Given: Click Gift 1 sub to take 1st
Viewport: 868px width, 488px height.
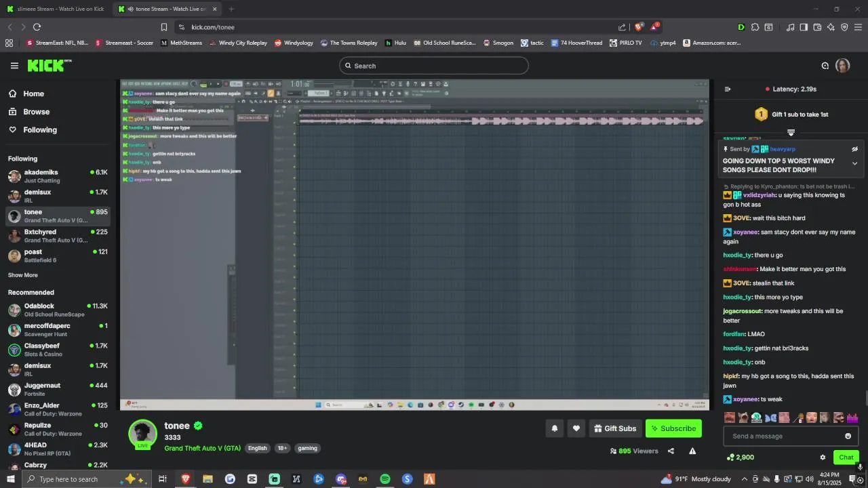Looking at the screenshot, I should point(791,115).
